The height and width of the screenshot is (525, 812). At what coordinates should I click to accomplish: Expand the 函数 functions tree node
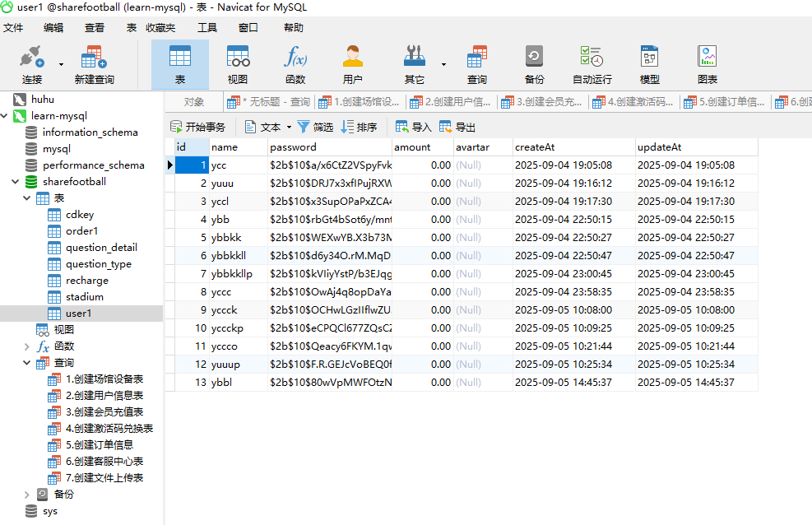pyautogui.click(x=27, y=346)
